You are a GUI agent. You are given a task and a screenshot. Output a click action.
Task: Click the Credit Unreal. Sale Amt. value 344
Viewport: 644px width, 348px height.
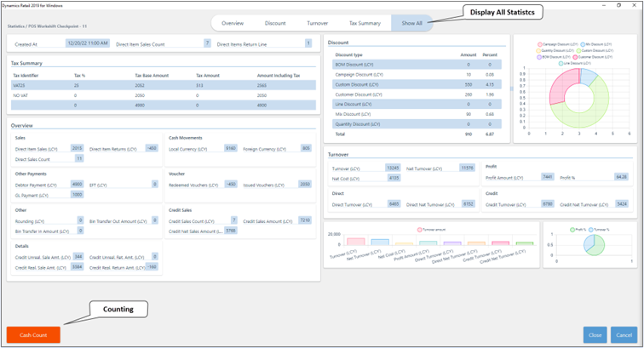pos(78,256)
